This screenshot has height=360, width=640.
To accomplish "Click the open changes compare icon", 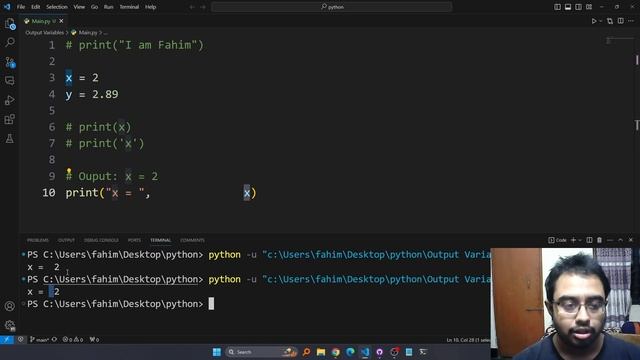I will (610, 21).
